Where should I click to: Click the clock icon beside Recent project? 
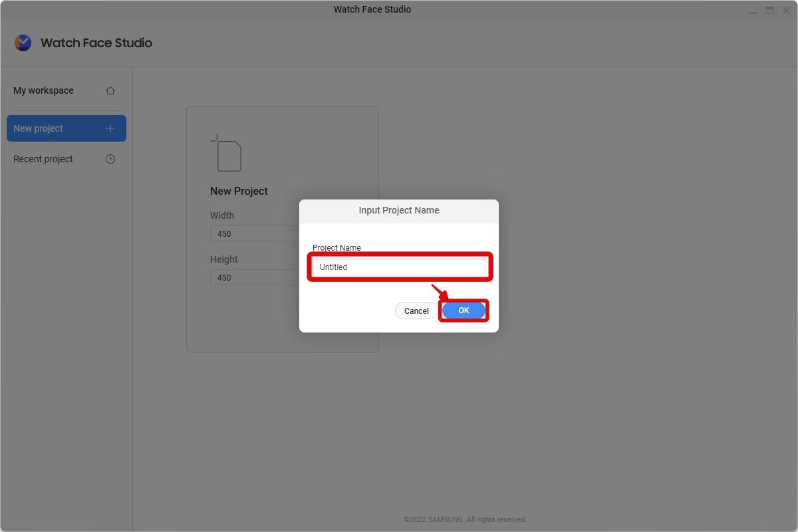tap(110, 159)
